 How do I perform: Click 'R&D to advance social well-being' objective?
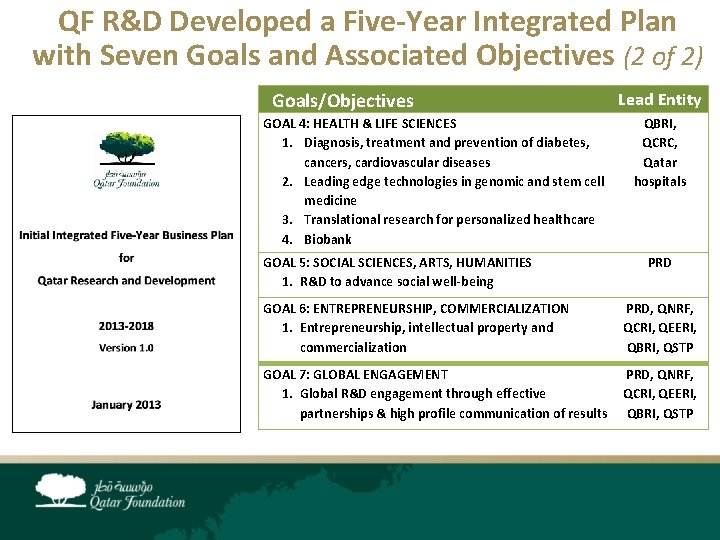[397, 281]
